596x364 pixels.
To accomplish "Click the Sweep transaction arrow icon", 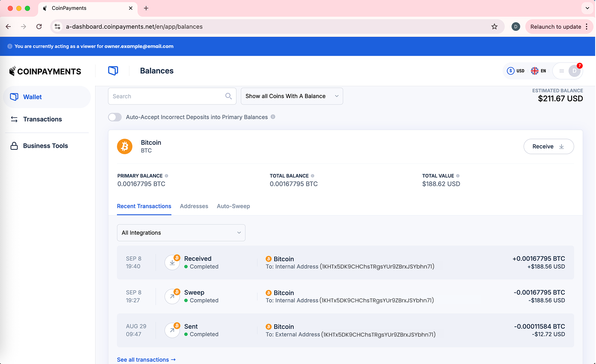I will (x=172, y=296).
